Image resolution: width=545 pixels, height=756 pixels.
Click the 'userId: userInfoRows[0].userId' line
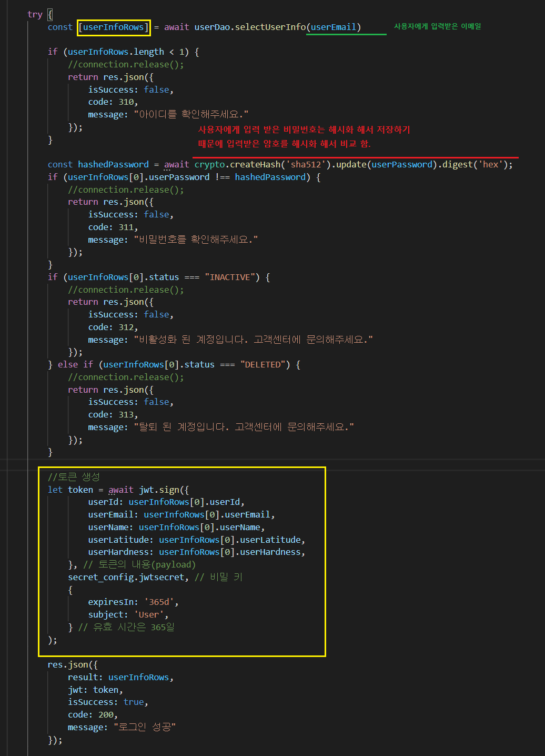[166, 502]
